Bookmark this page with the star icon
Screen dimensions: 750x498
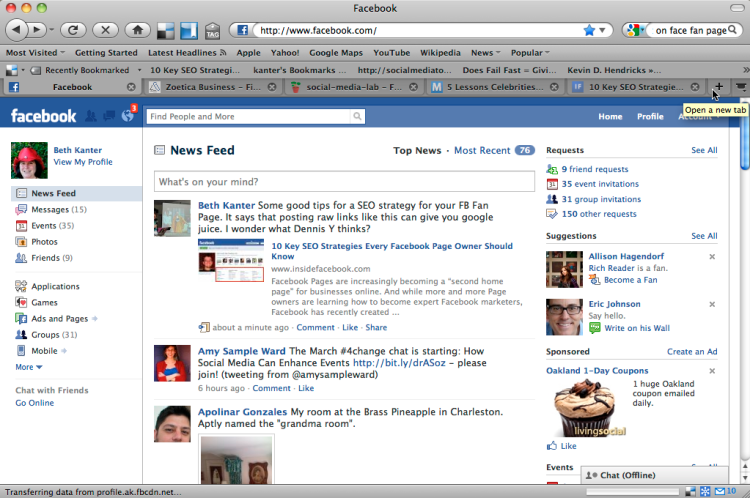589,31
